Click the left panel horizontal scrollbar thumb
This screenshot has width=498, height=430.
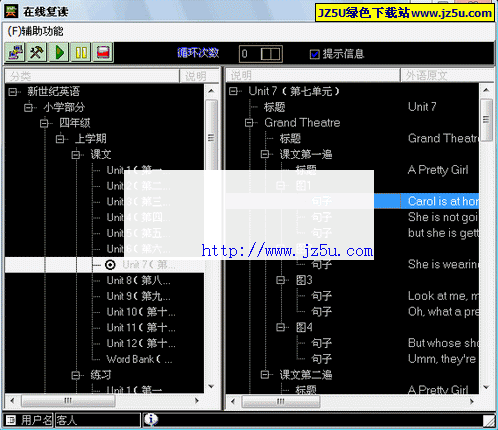(x=68, y=401)
